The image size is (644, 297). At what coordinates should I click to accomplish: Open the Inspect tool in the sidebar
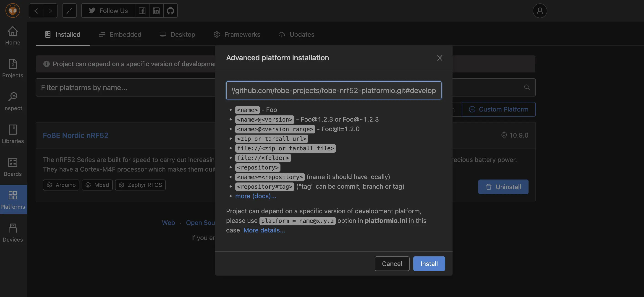click(12, 101)
